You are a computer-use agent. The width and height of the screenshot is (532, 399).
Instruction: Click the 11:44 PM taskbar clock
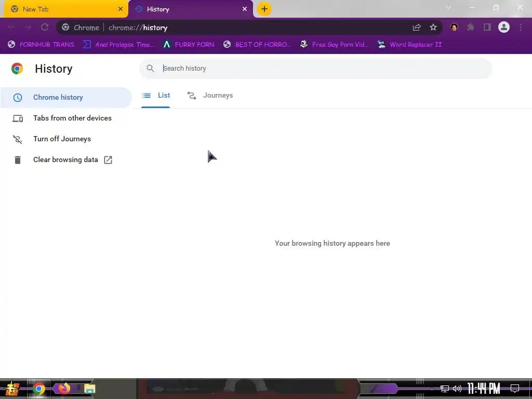[x=484, y=389]
